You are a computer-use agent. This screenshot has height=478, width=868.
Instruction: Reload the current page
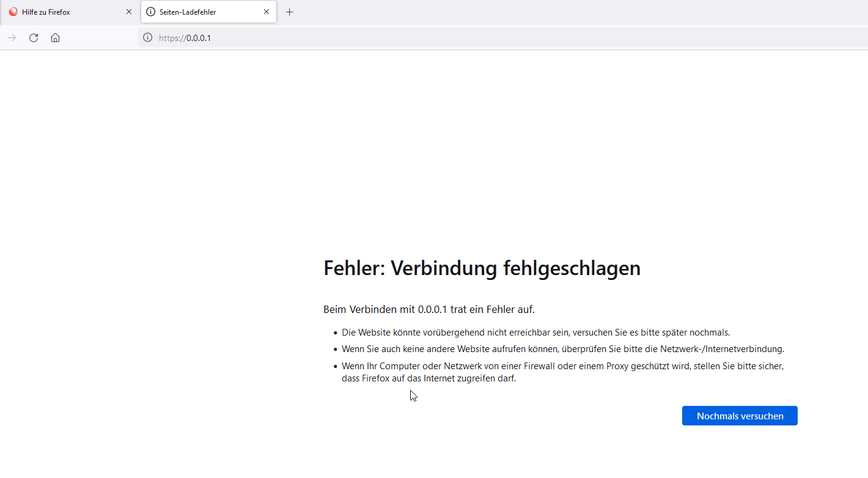[x=34, y=38]
